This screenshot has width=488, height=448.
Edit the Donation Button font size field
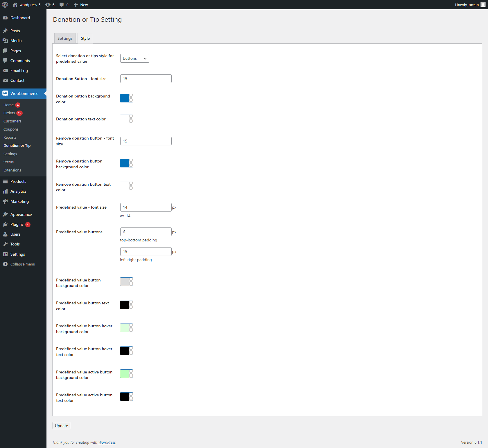[x=146, y=78]
